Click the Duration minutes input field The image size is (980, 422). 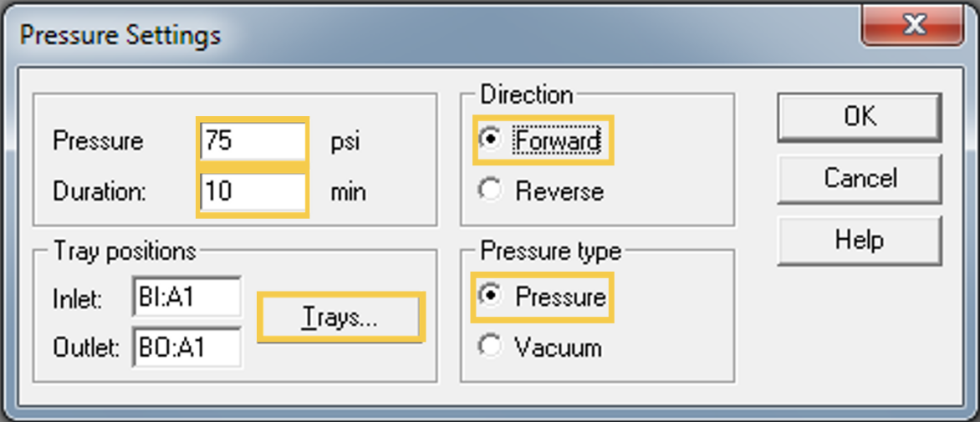pos(253,191)
